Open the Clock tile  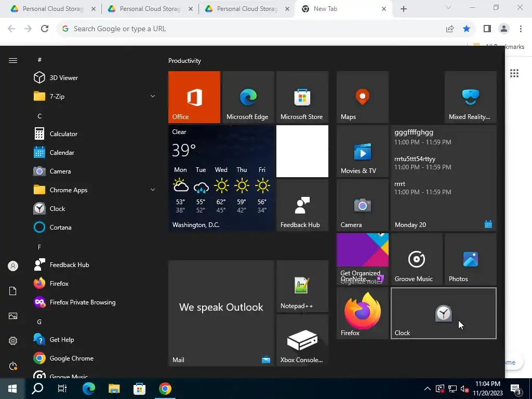click(x=444, y=313)
